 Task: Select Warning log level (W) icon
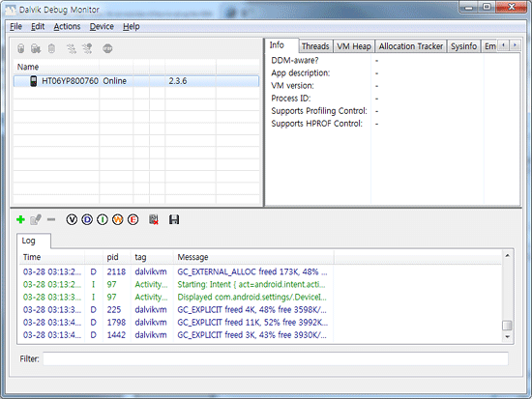point(117,219)
